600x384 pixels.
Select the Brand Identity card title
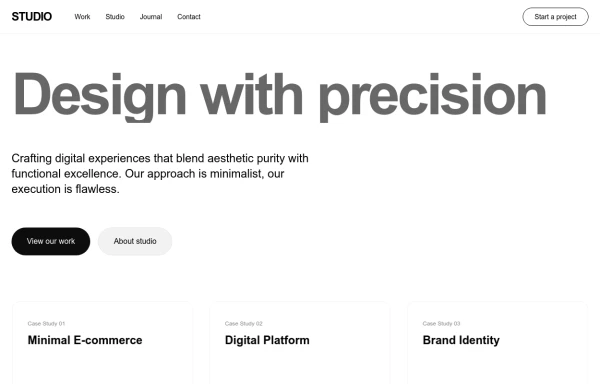(x=461, y=340)
